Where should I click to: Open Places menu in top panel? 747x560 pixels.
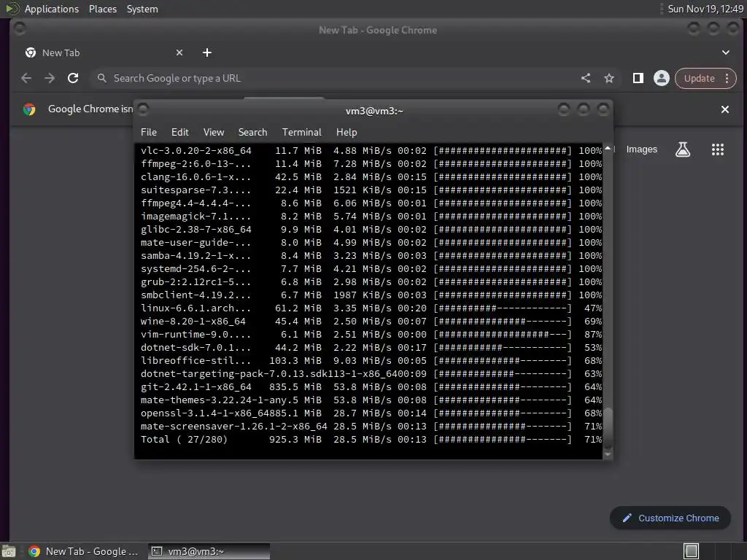pyautogui.click(x=103, y=9)
